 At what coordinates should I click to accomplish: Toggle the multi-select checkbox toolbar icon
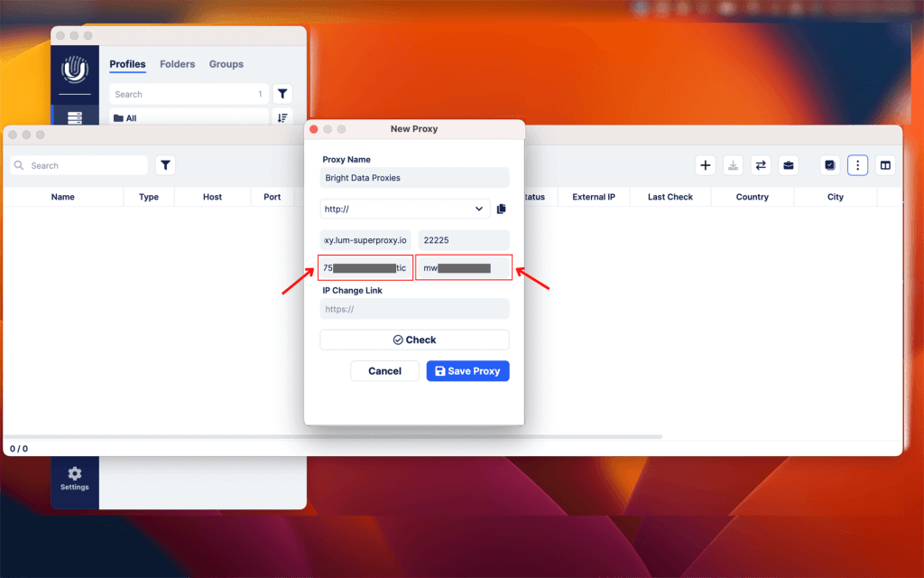pos(830,165)
